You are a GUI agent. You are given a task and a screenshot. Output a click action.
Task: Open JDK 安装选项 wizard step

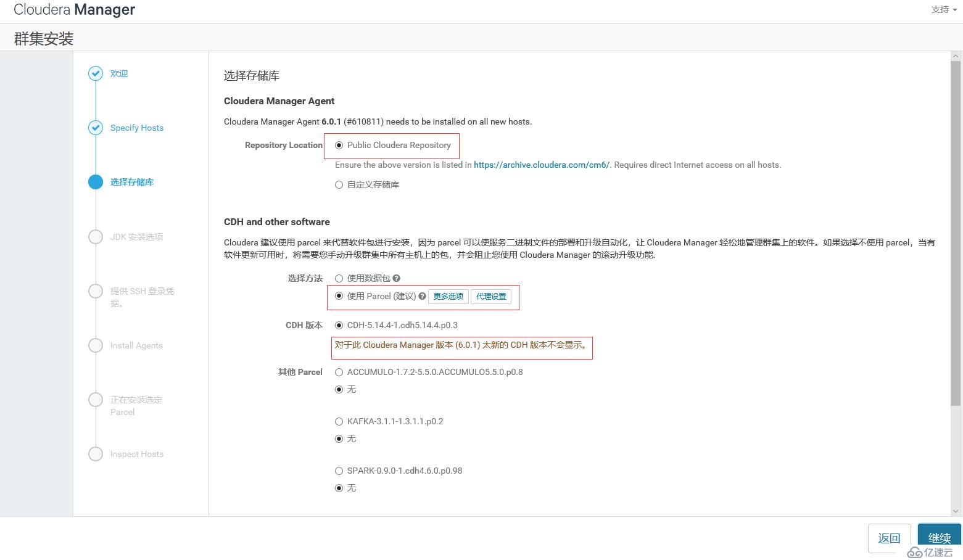[137, 237]
